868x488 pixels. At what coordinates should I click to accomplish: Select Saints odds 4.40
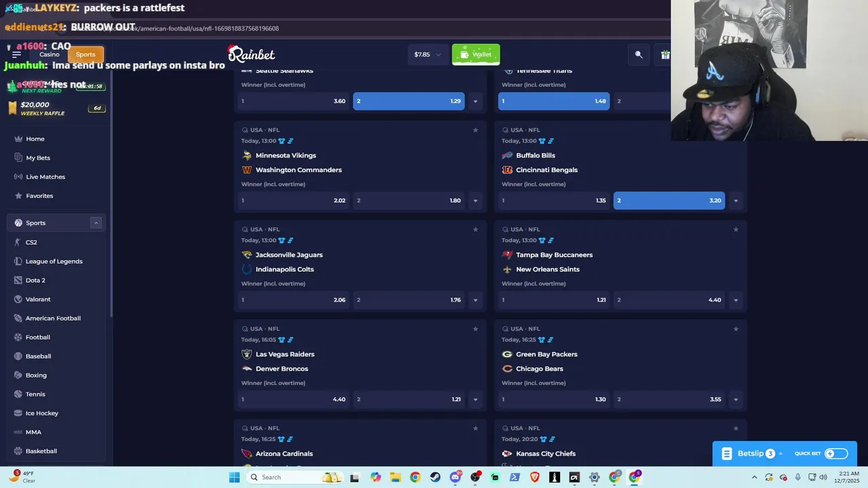pos(669,300)
